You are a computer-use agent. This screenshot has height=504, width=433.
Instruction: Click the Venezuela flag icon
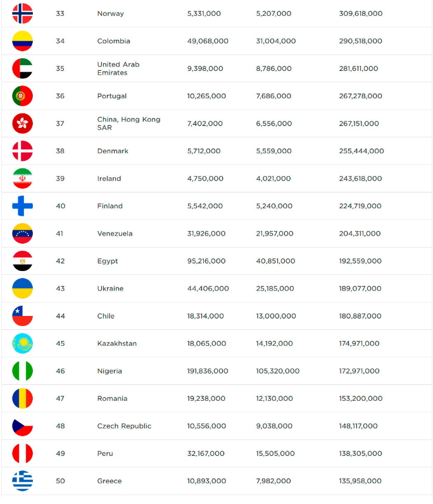click(23, 234)
